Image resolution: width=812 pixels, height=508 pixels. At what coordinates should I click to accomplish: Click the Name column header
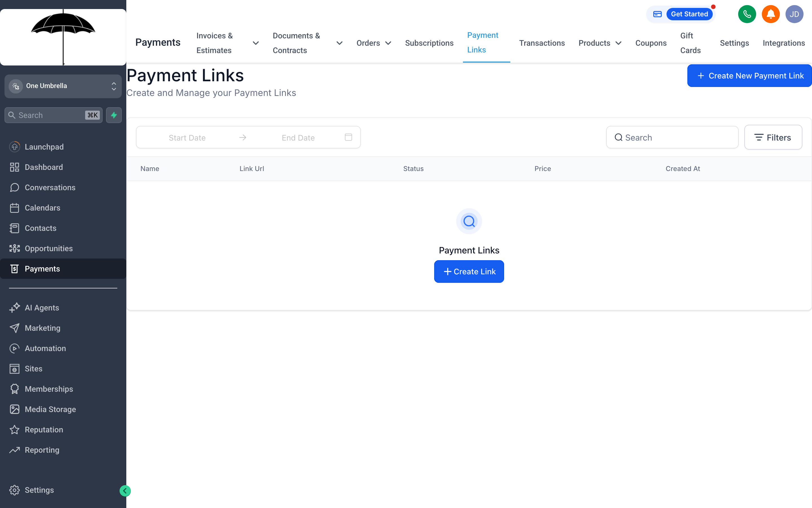[x=150, y=169]
